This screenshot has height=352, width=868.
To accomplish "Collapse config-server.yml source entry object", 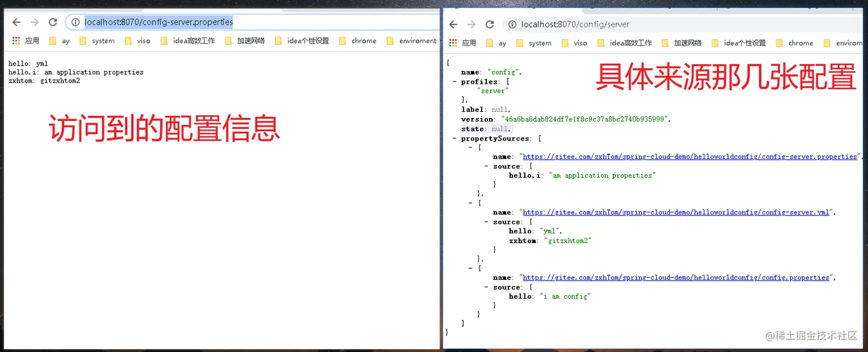I will point(471,203).
